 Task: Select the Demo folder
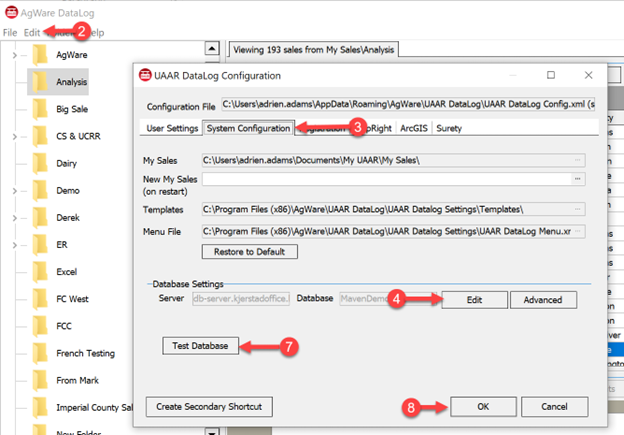(x=68, y=191)
